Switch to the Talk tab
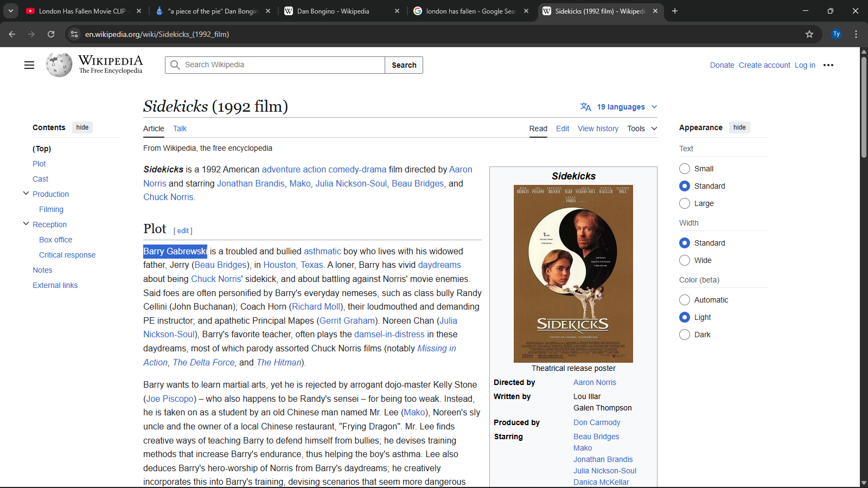Screen dimensions: 868x488 180,129
